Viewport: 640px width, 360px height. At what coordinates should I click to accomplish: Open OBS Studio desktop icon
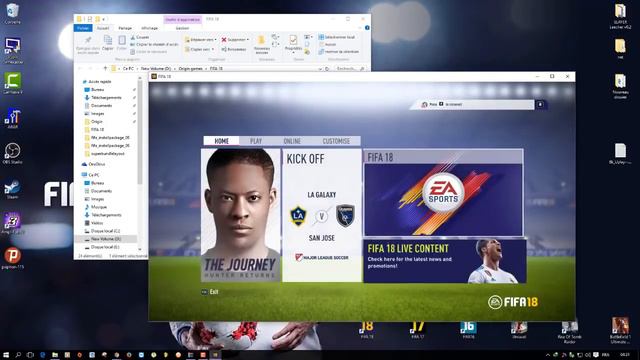pos(12,153)
